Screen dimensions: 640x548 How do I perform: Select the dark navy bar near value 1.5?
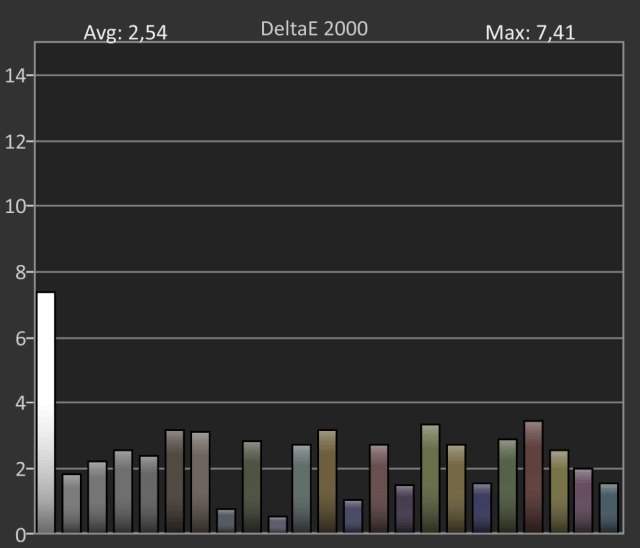[x=482, y=508]
